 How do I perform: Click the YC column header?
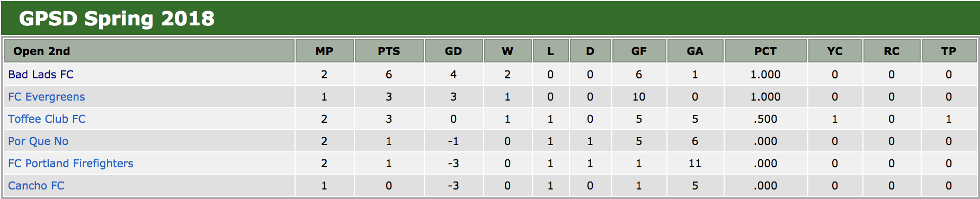click(x=835, y=51)
